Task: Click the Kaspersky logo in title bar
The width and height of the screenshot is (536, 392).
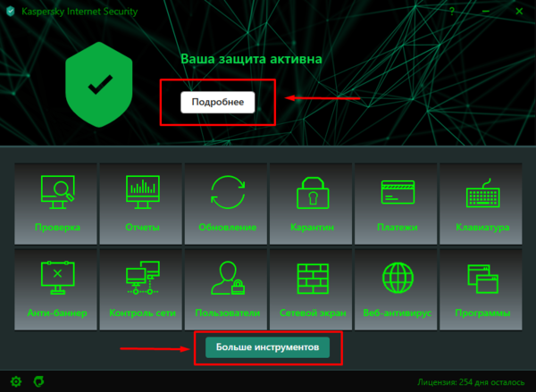Action: point(11,12)
